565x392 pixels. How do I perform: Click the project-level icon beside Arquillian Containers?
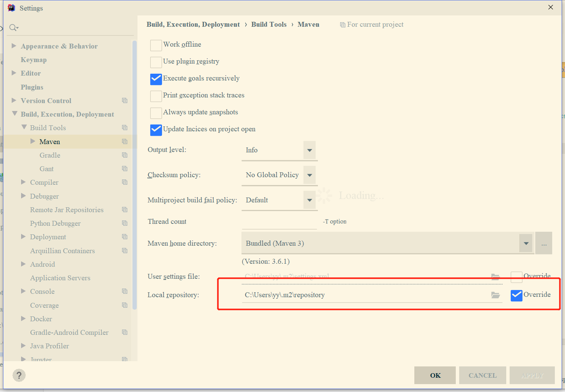point(125,251)
